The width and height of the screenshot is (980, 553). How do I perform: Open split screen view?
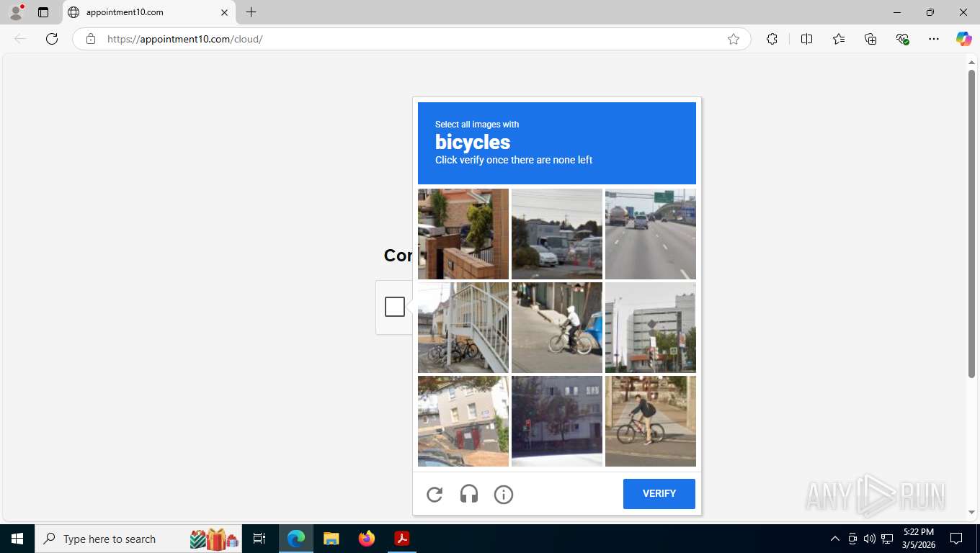[x=807, y=39]
